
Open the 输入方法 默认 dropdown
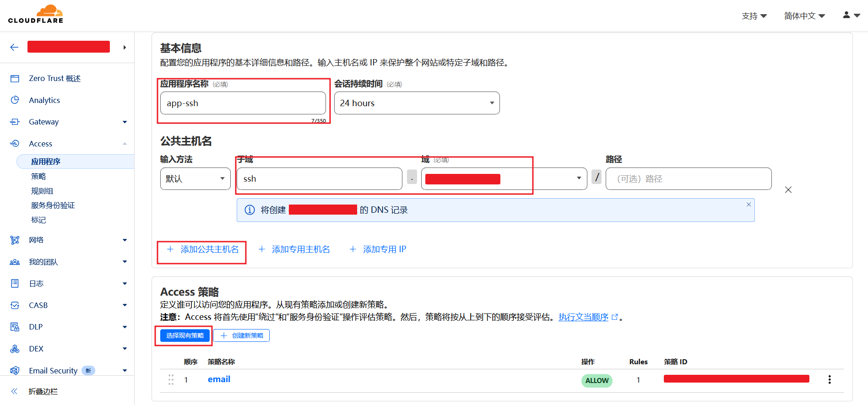point(195,178)
